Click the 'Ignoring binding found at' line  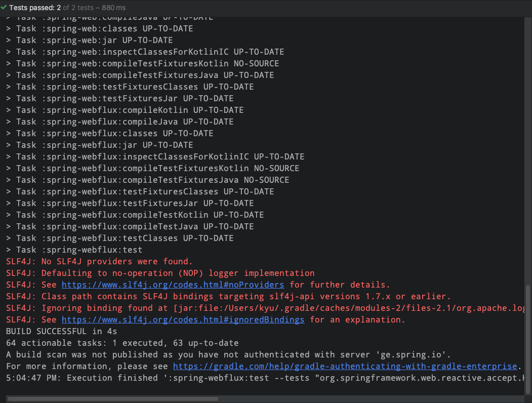click(265, 308)
